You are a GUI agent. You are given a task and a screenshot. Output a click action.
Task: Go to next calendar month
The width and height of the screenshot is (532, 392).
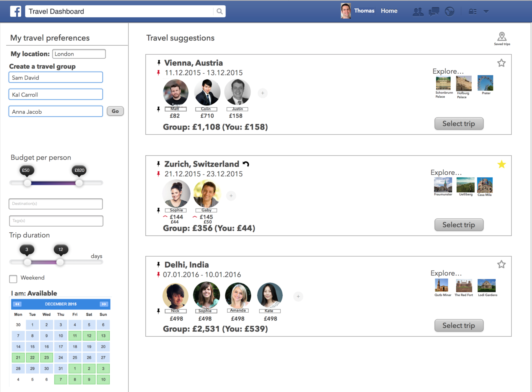click(x=104, y=304)
